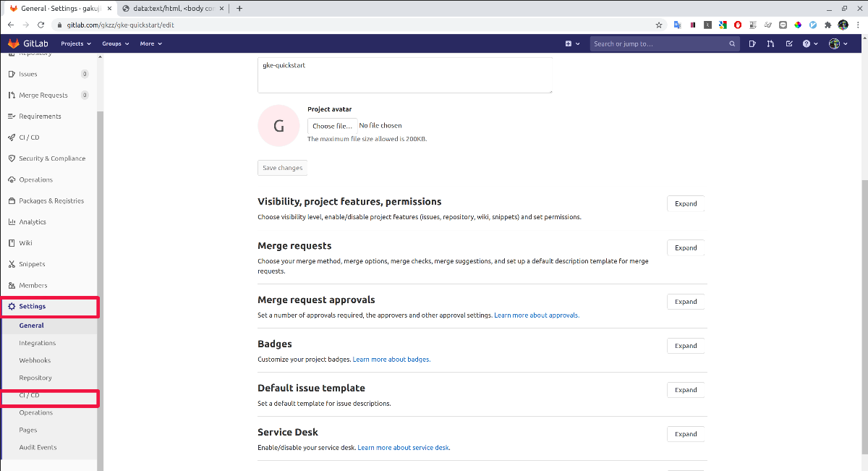868x471 pixels.
Task: Click the Wiki book icon
Action: (x=12, y=243)
